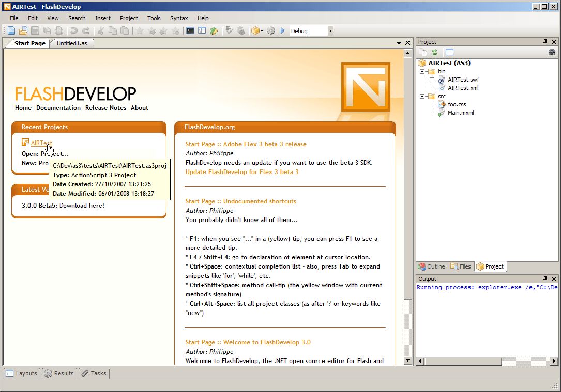The image size is (561, 392).
Task: Toggle the pin on the Project panel
Action: point(545,42)
